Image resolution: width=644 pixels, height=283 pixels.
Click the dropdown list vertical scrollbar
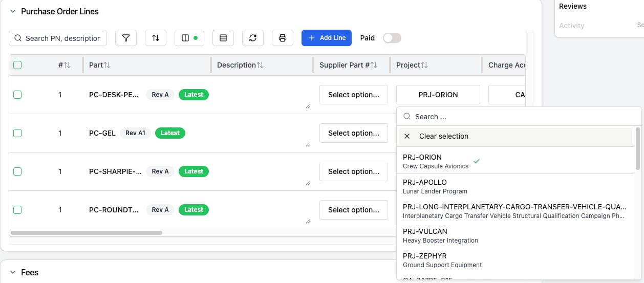(x=637, y=148)
